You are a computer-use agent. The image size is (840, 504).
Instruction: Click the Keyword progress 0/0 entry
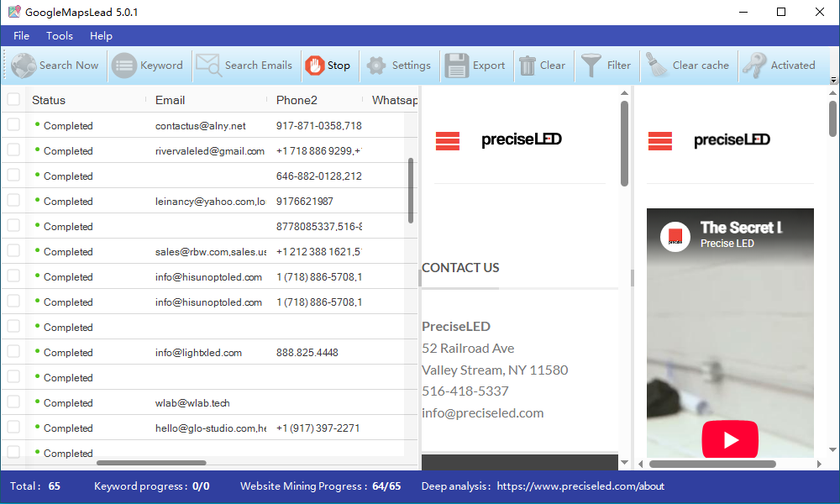tap(151, 486)
